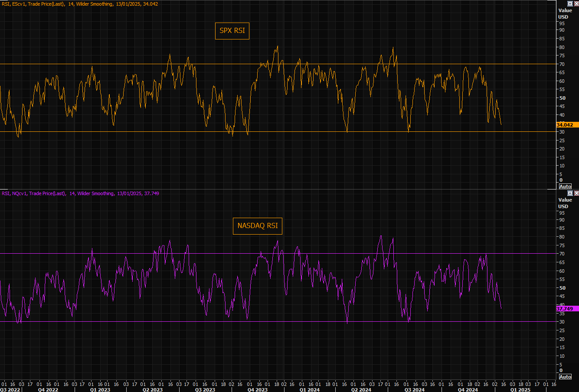This screenshot has height=392, width=579.
Task: Click the orange ESCv1 RSI legend text
Action: [80, 4]
